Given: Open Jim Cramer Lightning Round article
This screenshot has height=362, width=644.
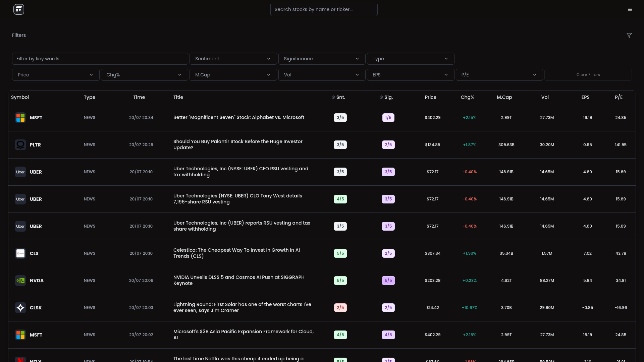Looking at the screenshot, I should (242, 307).
